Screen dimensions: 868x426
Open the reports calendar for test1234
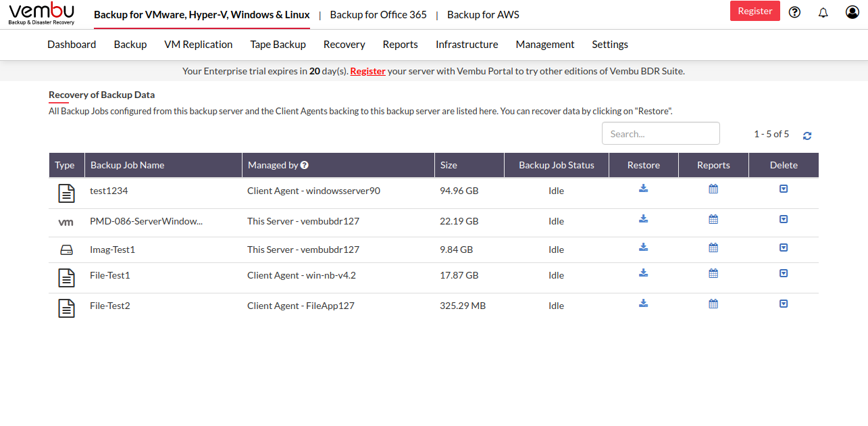713,189
